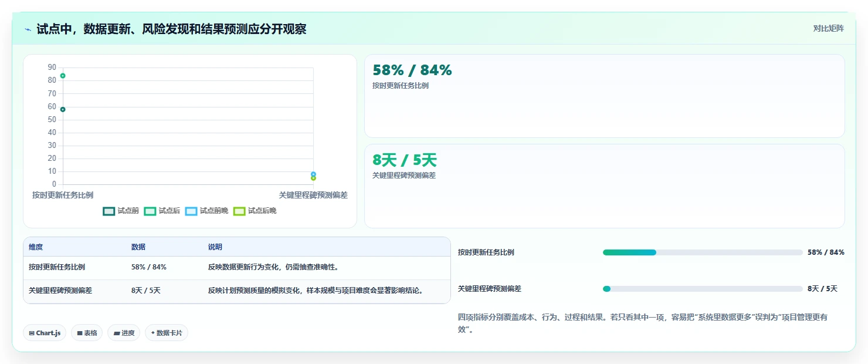Viewport: 868px width, 364px height.
Task: Click the 58% / 84% data card value
Action: tap(412, 70)
